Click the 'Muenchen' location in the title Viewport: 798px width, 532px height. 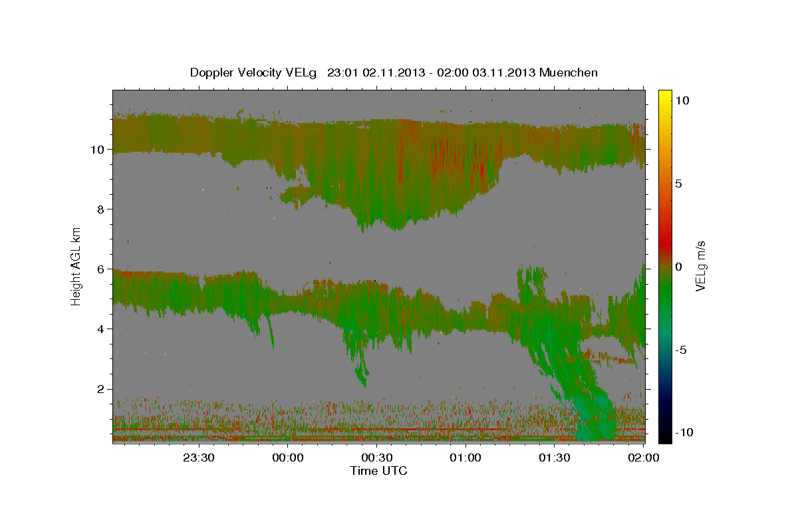(569, 72)
